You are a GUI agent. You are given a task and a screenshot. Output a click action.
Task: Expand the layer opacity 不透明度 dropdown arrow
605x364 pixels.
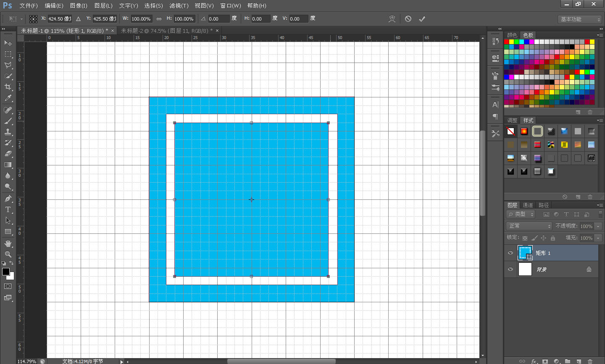click(x=598, y=226)
